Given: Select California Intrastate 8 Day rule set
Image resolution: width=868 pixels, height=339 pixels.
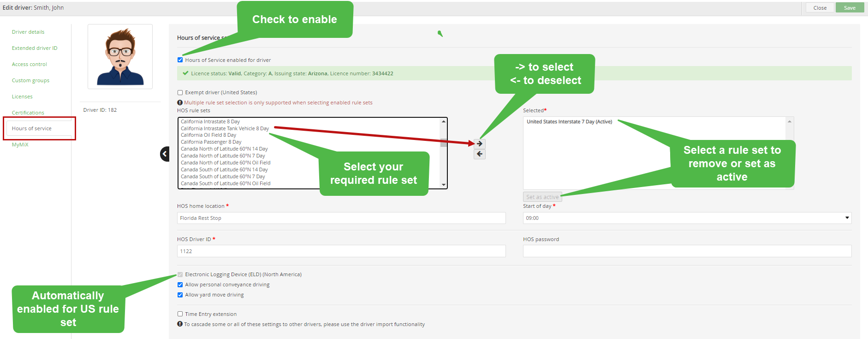Looking at the screenshot, I should click(210, 121).
